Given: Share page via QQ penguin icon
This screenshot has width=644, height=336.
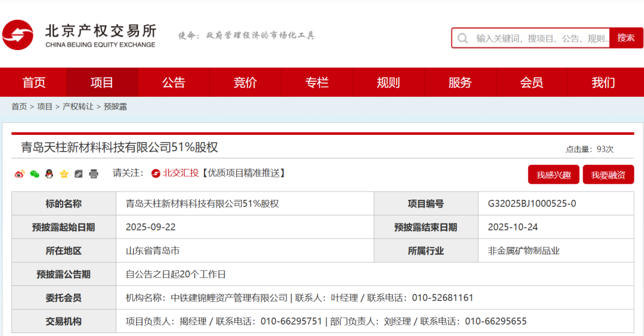Looking at the screenshot, I should coord(49,174).
